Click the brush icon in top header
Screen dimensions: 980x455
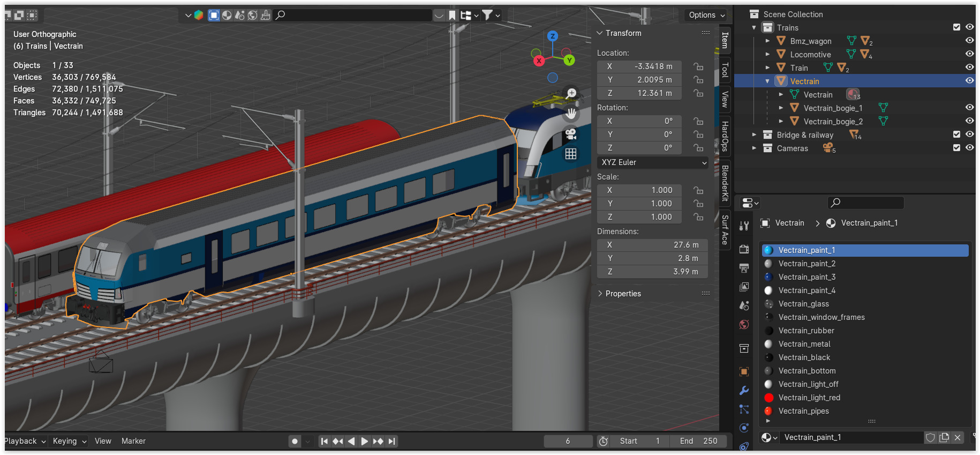[266, 15]
